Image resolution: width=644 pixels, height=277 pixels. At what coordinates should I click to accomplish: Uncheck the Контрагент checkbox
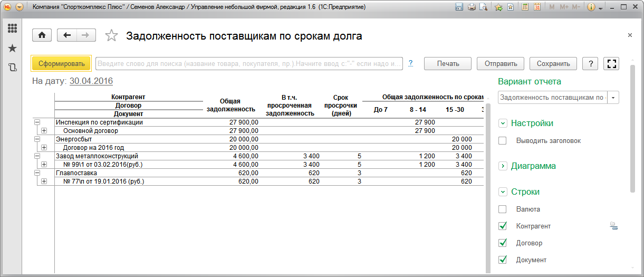[503, 226]
